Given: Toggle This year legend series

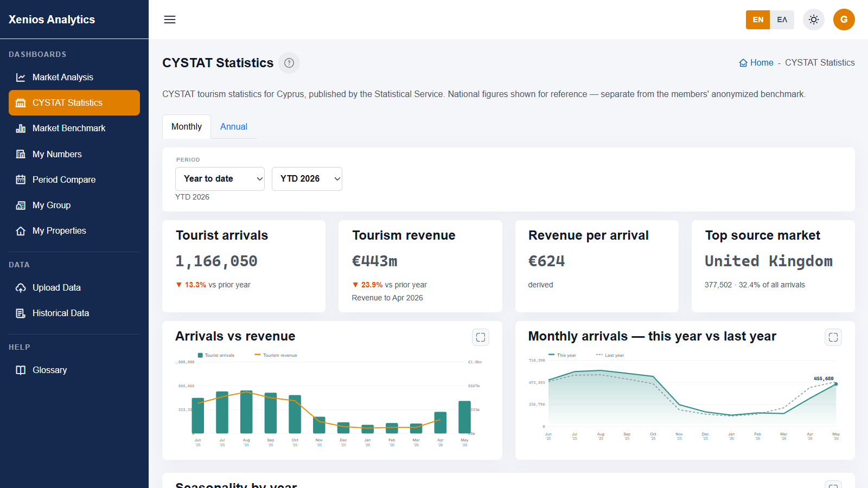Looking at the screenshot, I should pos(562,355).
